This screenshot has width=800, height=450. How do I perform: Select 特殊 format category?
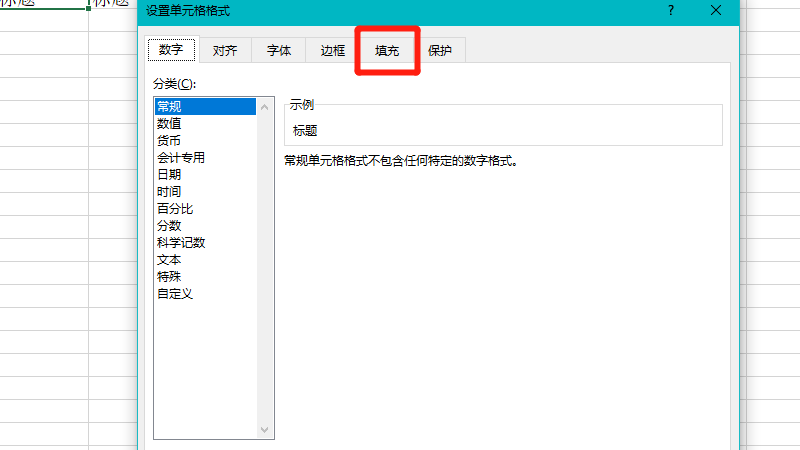205,277
